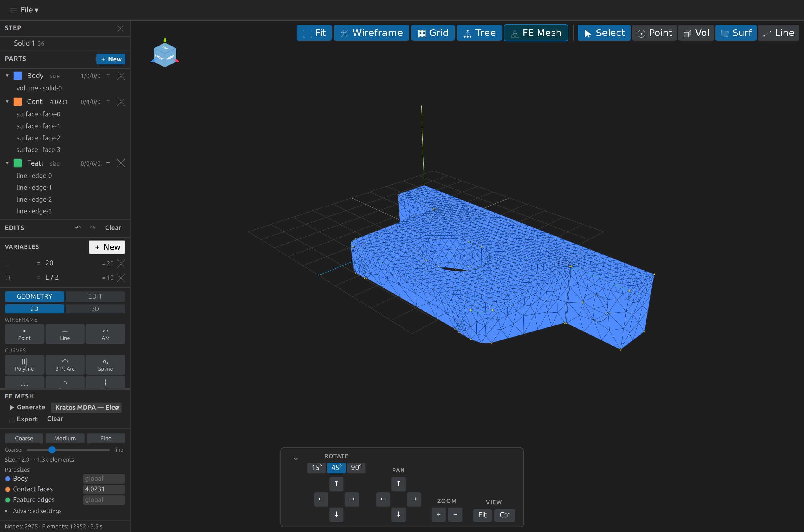
Task: Open the Feature green color swatch
Action: click(18, 163)
